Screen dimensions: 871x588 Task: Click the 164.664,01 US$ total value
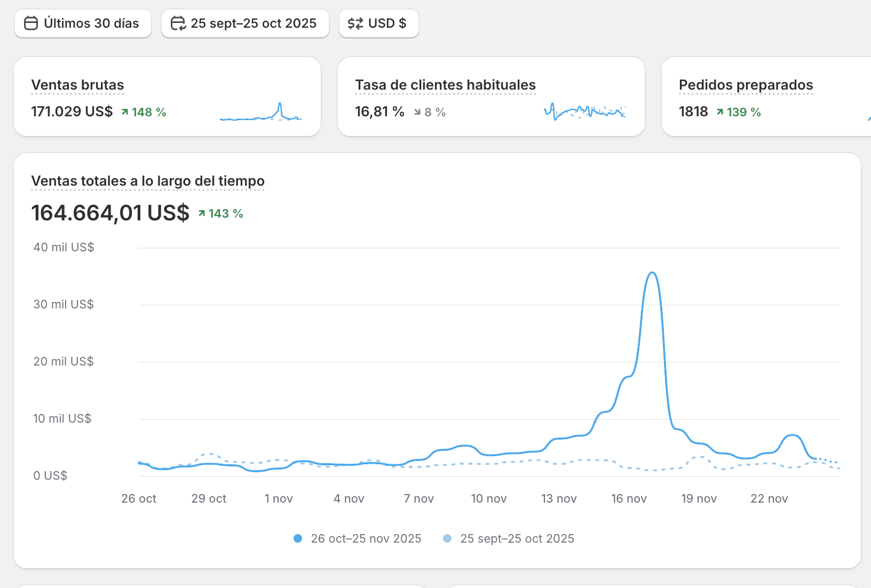(x=110, y=213)
